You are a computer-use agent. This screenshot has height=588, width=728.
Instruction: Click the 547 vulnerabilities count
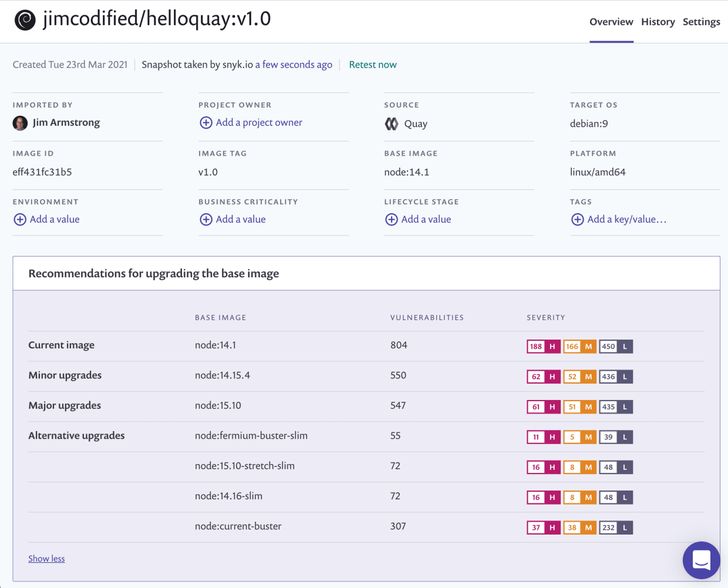pos(398,406)
